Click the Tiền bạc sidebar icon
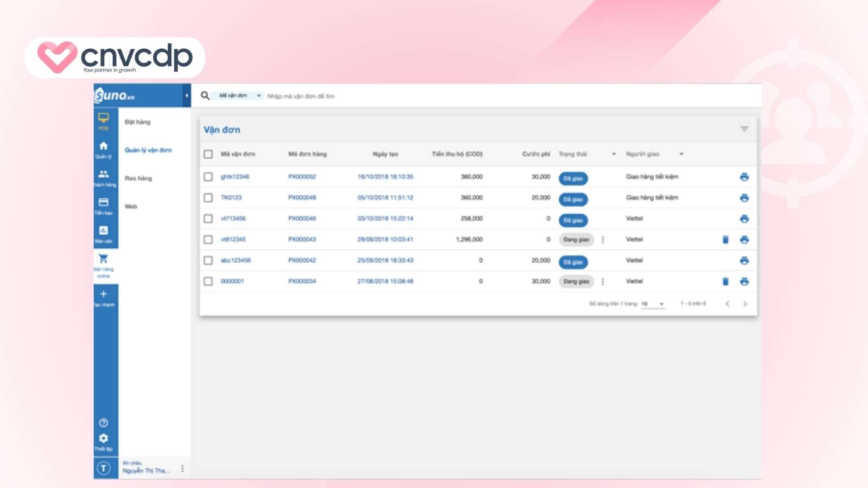The height and width of the screenshot is (488, 868). tap(104, 205)
